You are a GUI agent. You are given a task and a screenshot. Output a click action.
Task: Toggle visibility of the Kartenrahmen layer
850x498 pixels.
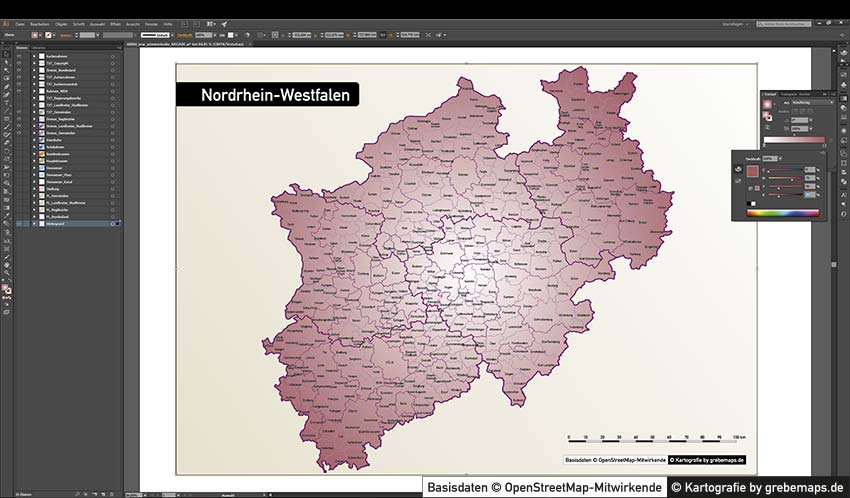pyautogui.click(x=19, y=56)
